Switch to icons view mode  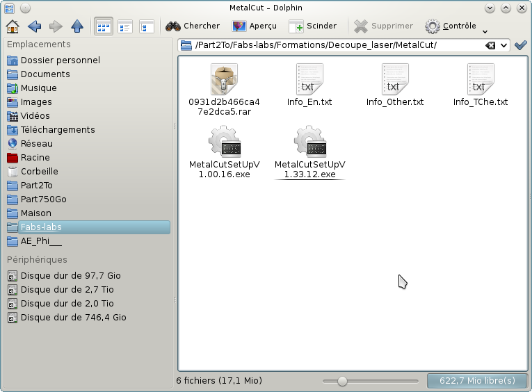[104, 26]
